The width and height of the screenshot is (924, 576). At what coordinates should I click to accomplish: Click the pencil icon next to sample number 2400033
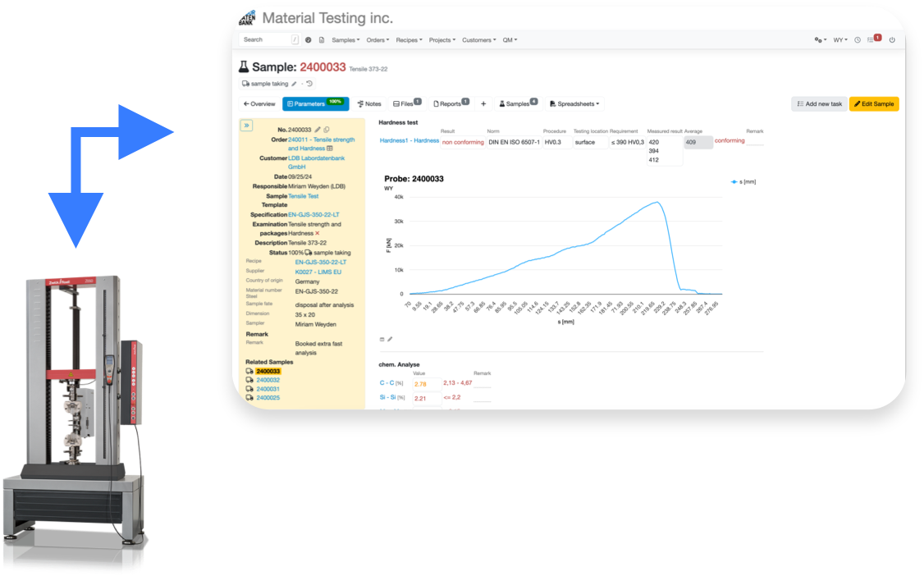click(318, 130)
